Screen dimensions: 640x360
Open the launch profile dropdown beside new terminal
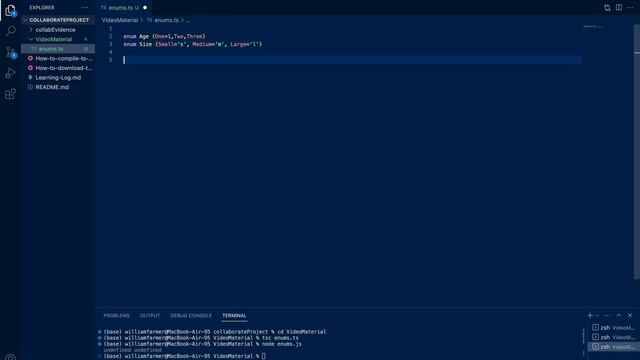[597, 316]
